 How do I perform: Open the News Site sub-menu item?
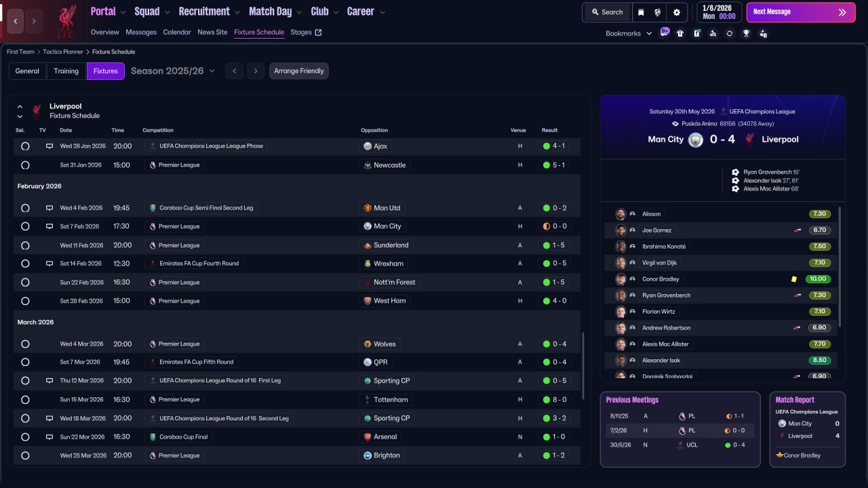(x=212, y=32)
